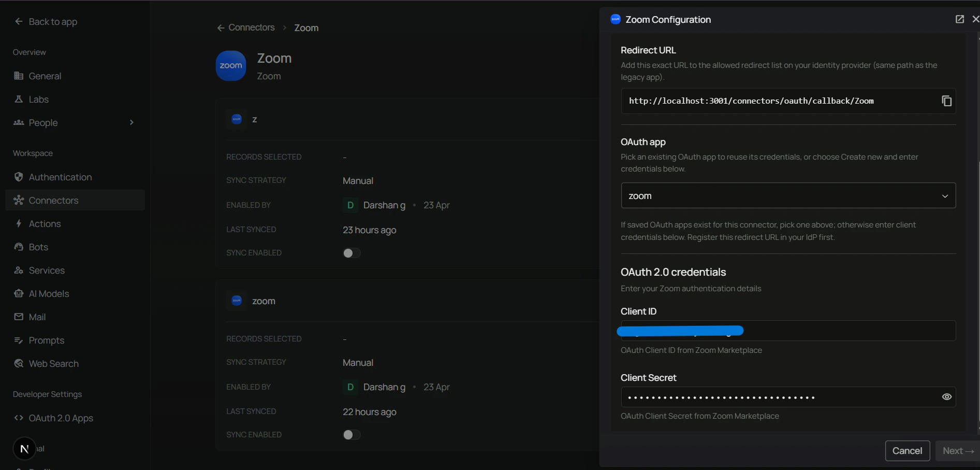Open Services in the sidebar menu
The width and height of the screenshot is (980, 470).
click(x=75, y=270)
